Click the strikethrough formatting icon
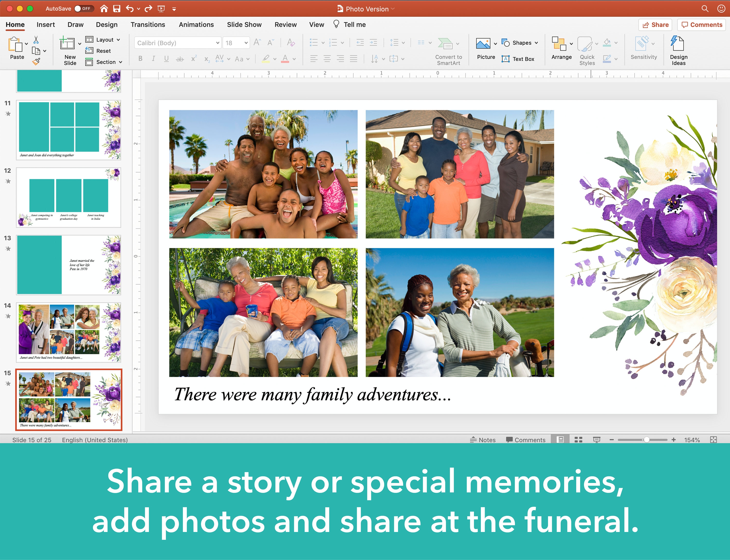730x560 pixels. pyautogui.click(x=180, y=59)
